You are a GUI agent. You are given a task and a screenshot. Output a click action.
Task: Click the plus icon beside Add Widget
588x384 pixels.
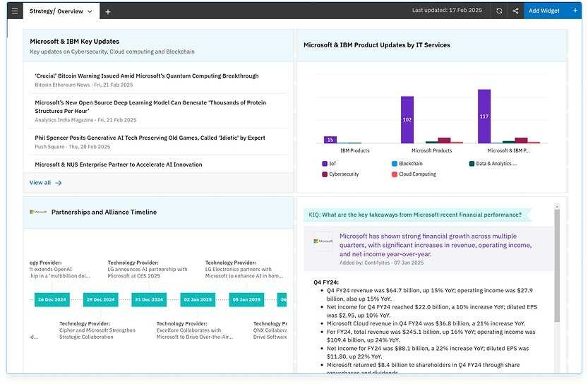point(575,11)
